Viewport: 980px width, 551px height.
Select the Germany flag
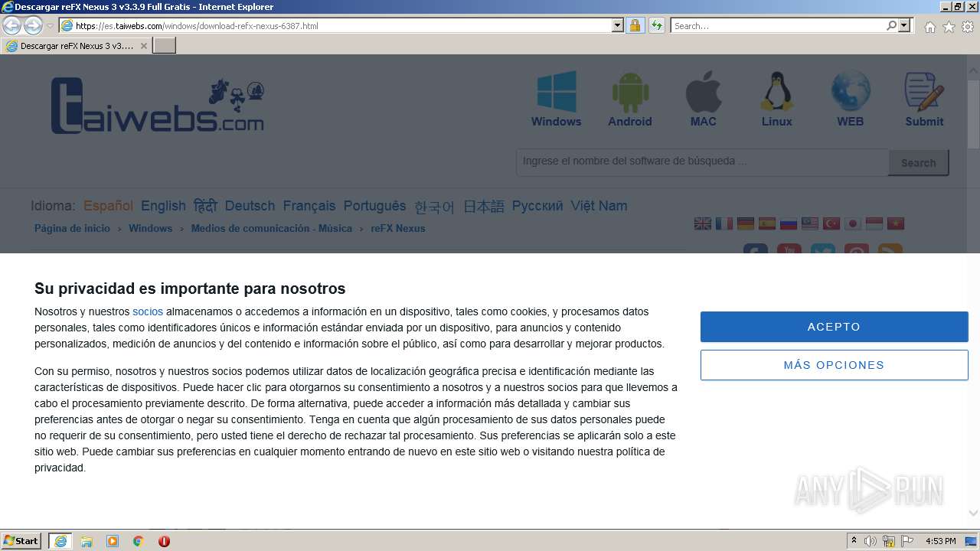click(x=746, y=223)
